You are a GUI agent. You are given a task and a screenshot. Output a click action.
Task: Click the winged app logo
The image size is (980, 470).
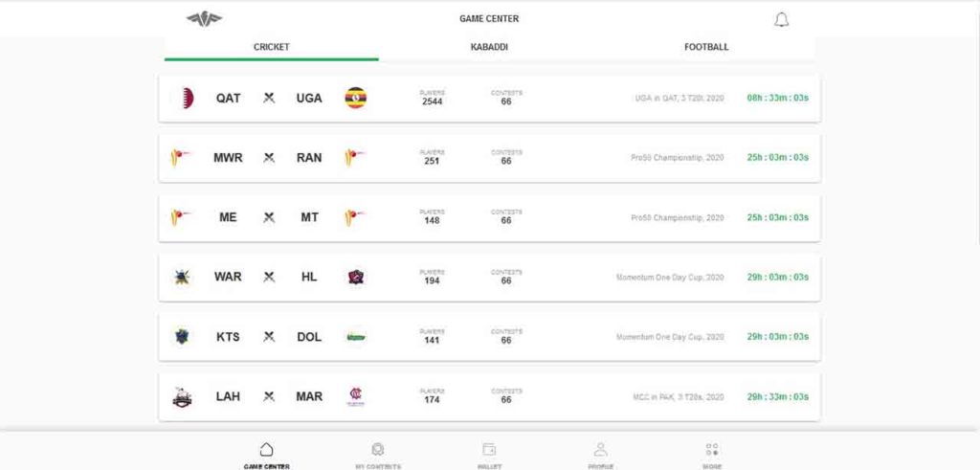[205, 19]
